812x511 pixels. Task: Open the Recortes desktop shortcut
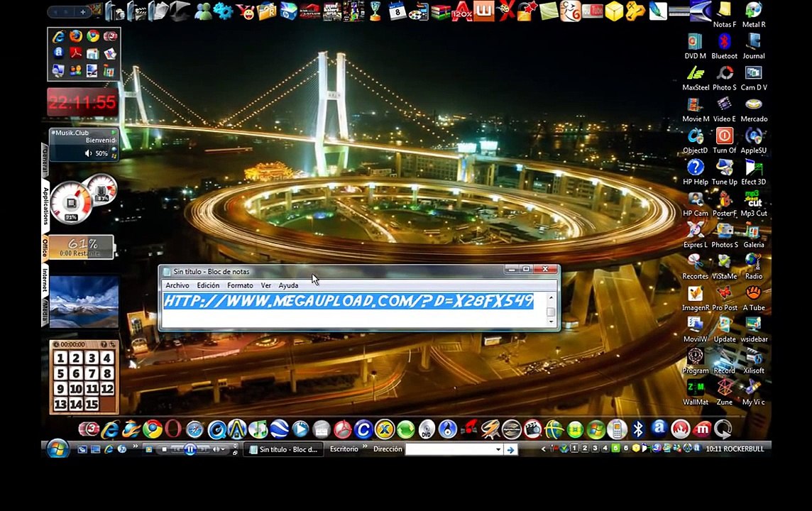click(x=695, y=267)
